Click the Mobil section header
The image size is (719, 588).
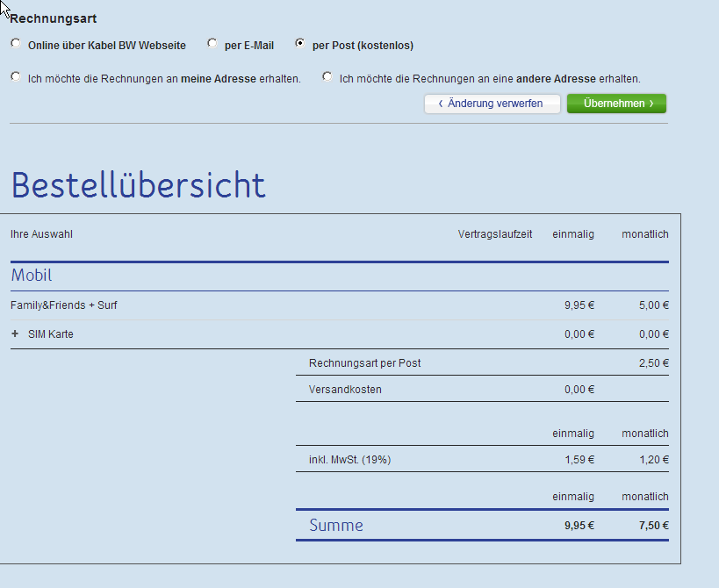[x=32, y=276]
